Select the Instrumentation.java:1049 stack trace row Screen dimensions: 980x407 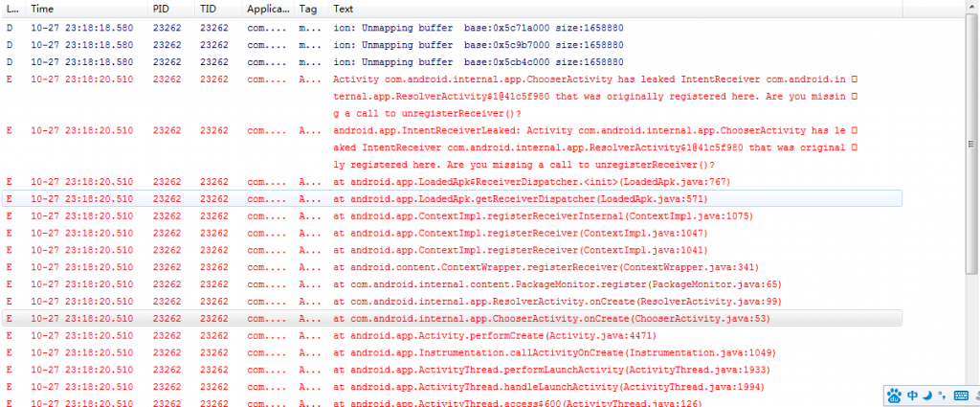pyautogui.click(x=452, y=352)
